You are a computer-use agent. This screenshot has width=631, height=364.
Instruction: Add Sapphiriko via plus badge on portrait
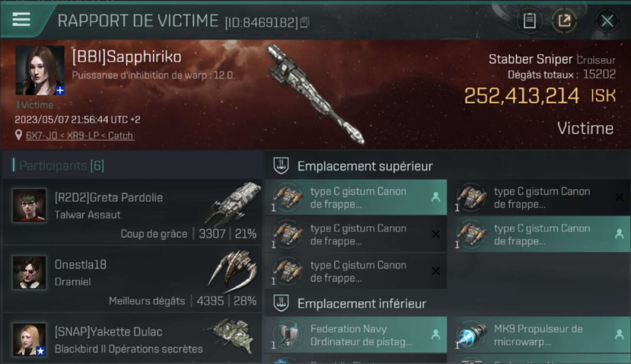(60, 91)
